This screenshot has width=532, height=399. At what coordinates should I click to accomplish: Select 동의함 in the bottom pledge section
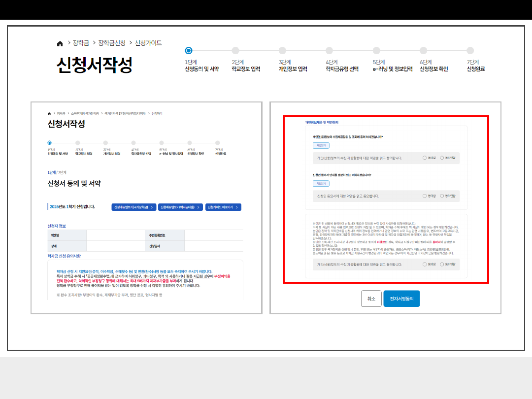click(425, 265)
